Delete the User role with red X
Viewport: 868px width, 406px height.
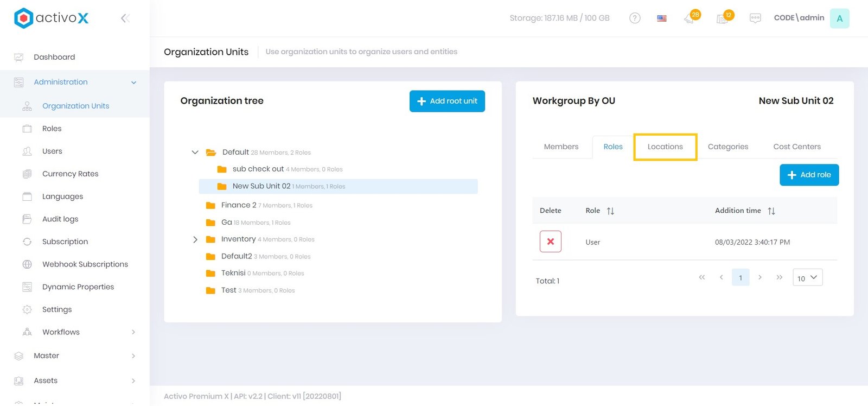[x=550, y=242]
